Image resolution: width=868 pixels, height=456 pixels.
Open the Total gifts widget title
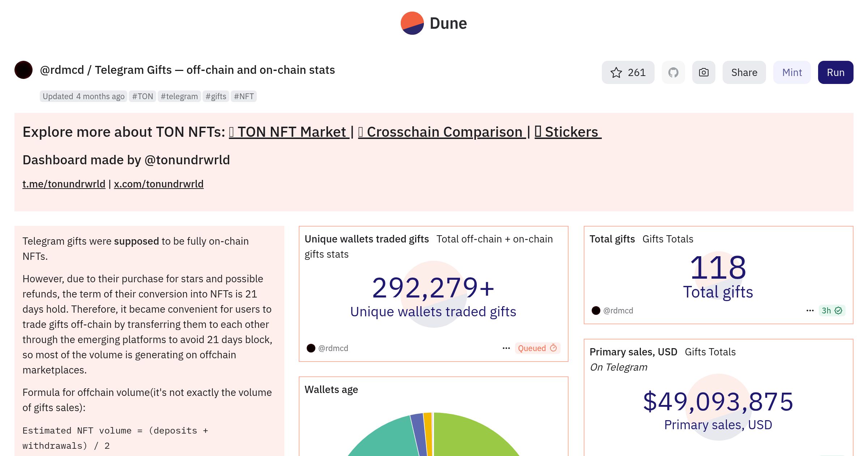612,239
